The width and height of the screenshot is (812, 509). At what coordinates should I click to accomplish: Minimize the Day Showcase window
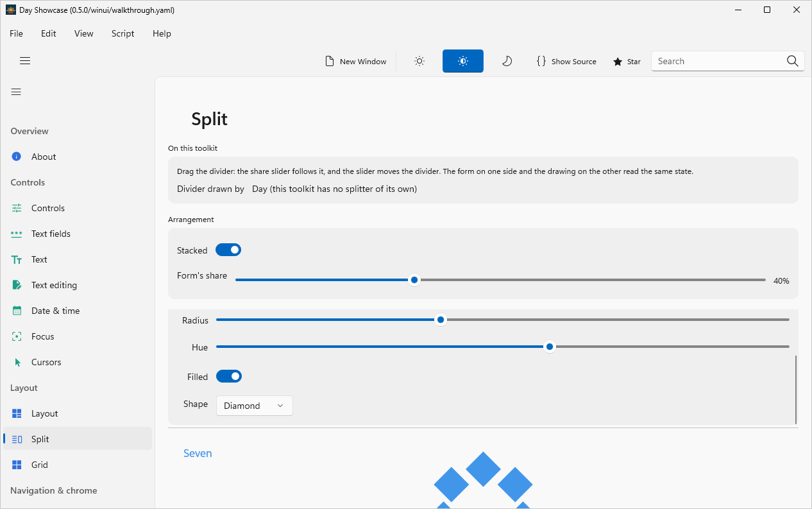[738, 10]
